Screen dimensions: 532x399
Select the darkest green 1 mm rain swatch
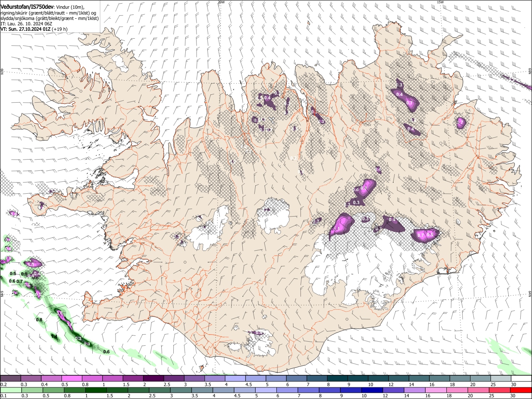96,390
